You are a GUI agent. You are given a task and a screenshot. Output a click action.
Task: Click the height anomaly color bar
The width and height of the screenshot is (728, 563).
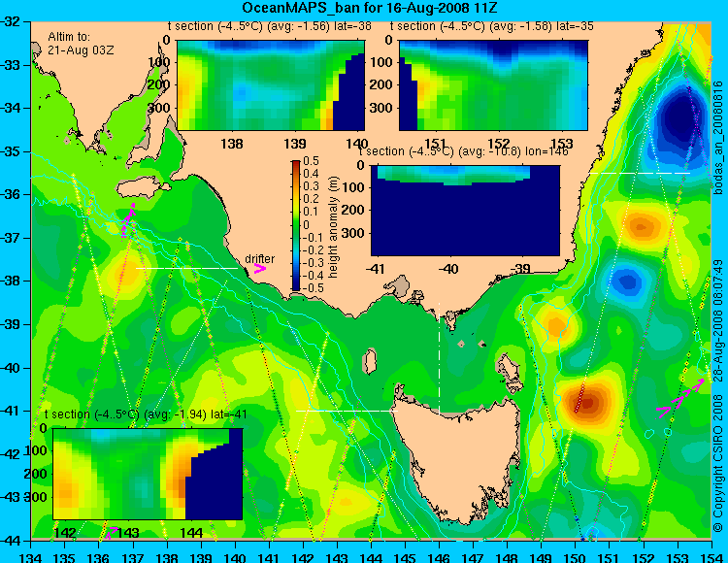tap(296, 225)
